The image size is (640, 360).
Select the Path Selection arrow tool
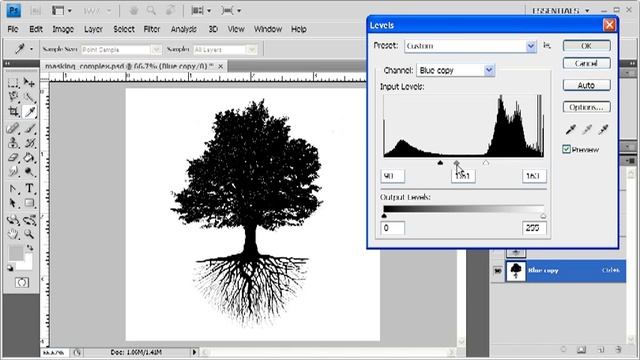tap(13, 203)
